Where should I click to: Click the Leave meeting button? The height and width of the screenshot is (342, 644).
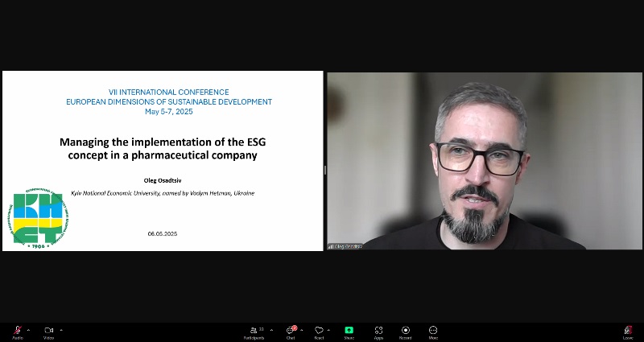628,332
